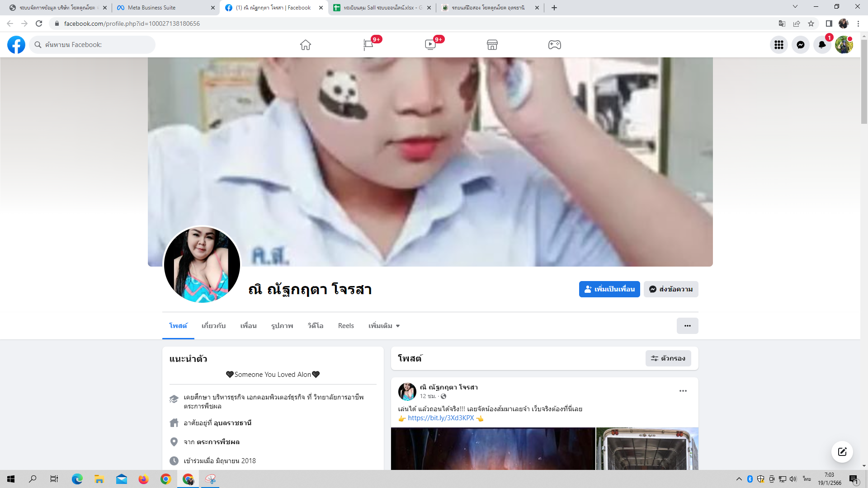868x488 pixels.
Task: Switch to the รูปภาพ tab
Action: [x=282, y=326]
